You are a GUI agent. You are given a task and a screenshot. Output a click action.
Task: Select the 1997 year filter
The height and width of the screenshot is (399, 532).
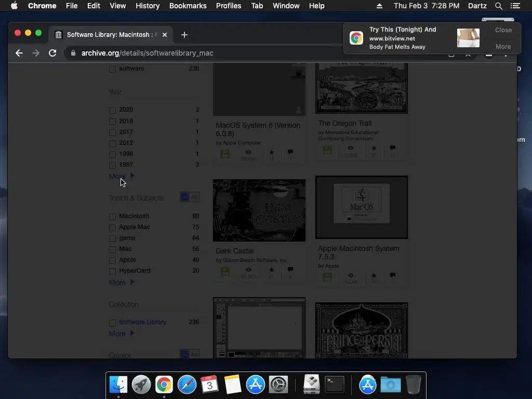(x=112, y=165)
